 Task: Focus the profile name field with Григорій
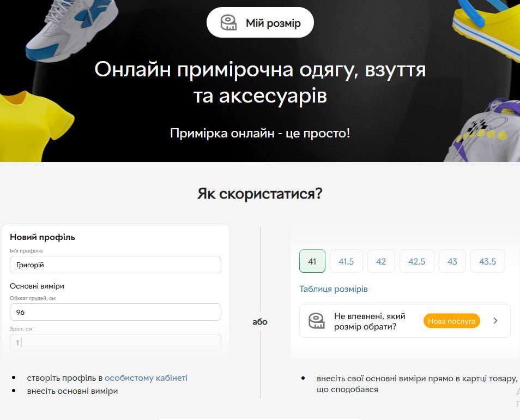click(116, 265)
